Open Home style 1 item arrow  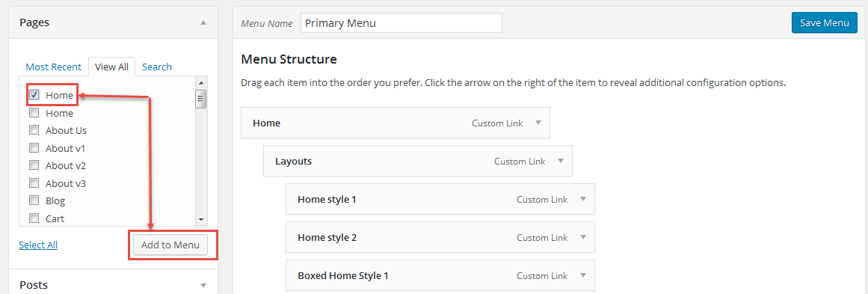tap(582, 199)
